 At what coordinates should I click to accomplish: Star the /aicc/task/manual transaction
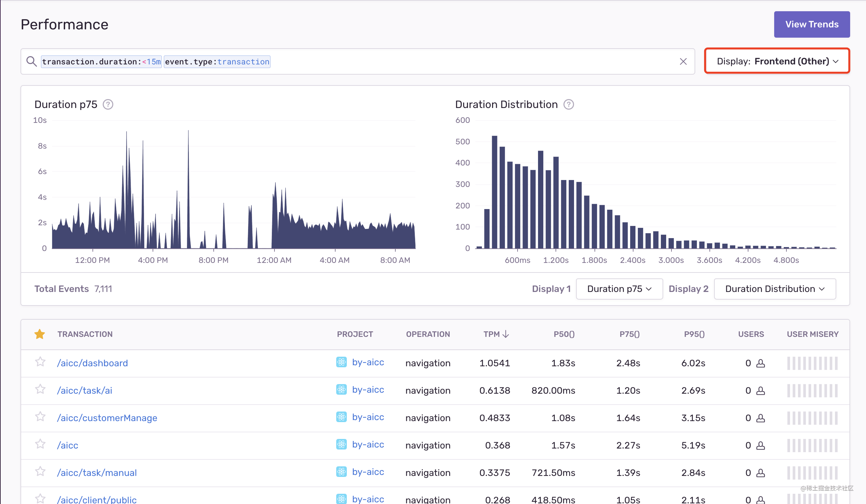[x=40, y=472]
